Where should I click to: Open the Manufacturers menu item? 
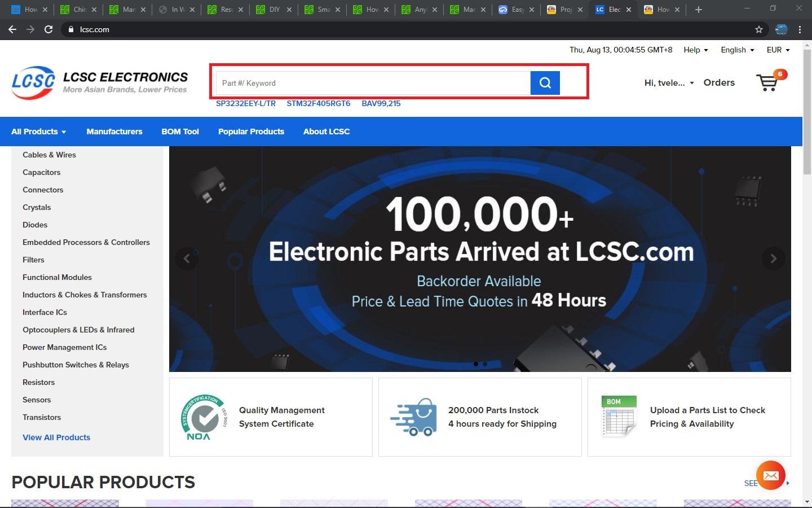pyautogui.click(x=114, y=132)
